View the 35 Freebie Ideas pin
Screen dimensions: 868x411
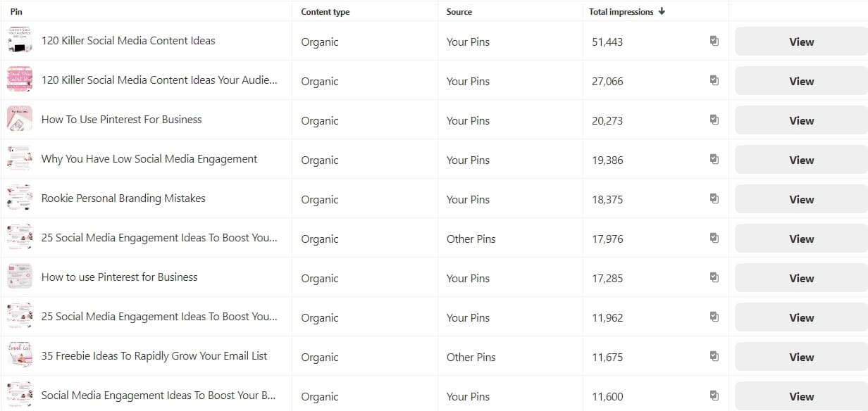click(801, 357)
